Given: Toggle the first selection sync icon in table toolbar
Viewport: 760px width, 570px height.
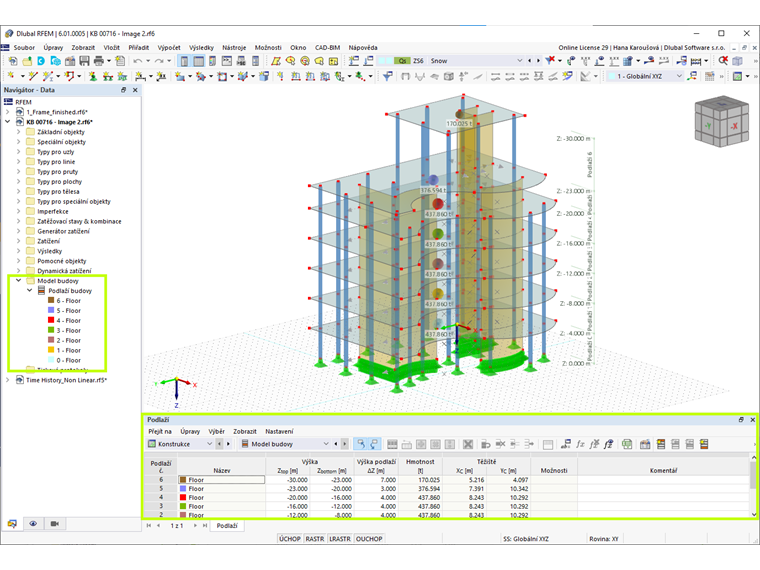Looking at the screenshot, I should coord(361,444).
